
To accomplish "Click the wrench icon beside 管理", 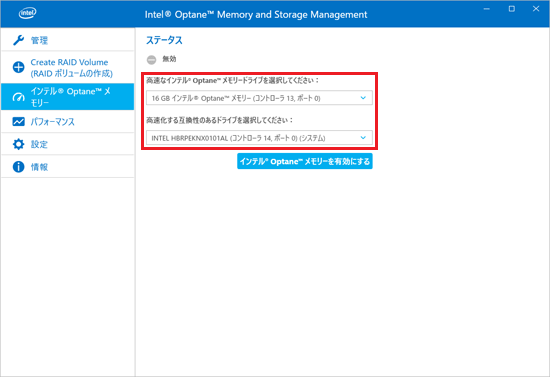I will point(19,40).
